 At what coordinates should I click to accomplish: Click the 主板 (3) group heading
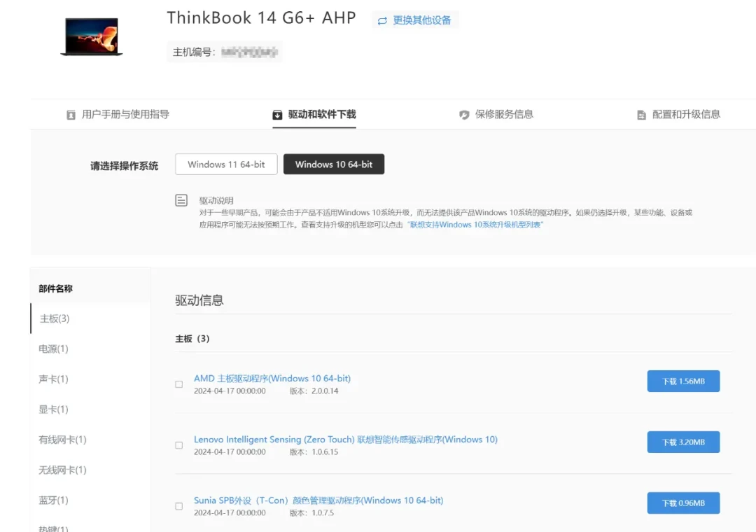pyautogui.click(x=192, y=339)
